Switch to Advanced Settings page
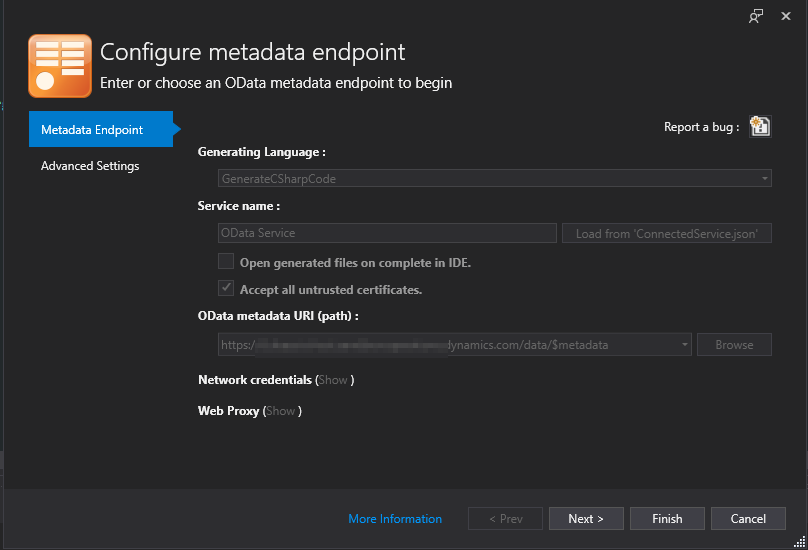This screenshot has width=808, height=550. coord(90,166)
